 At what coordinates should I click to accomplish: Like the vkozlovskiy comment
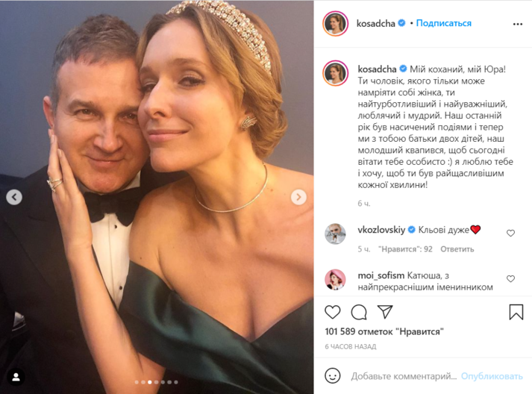(x=510, y=233)
